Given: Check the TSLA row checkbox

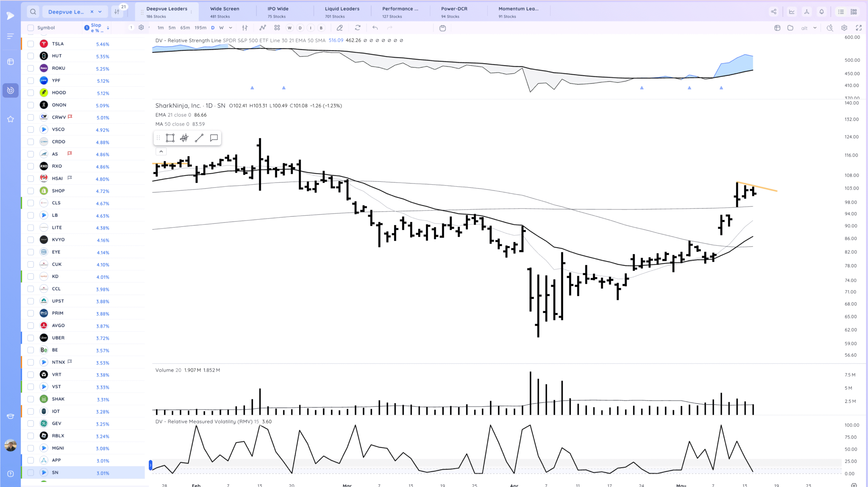Looking at the screenshot, I should tap(31, 44).
